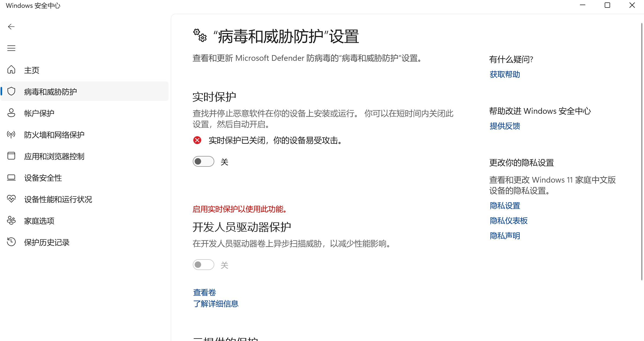644x341 pixels.
Task: Toggle 开发人员驱动器保护 switch
Action: [203, 265]
